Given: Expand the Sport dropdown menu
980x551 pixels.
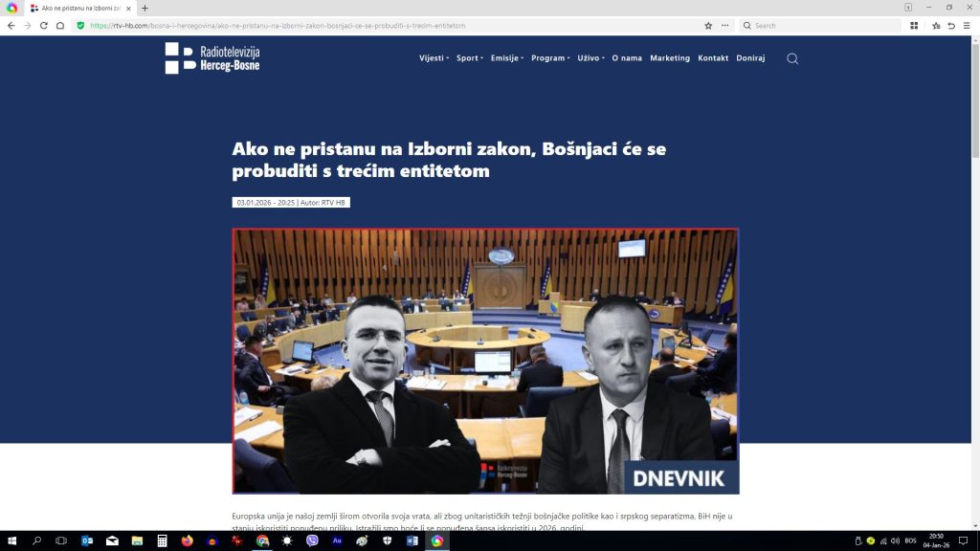Looking at the screenshot, I should (469, 58).
